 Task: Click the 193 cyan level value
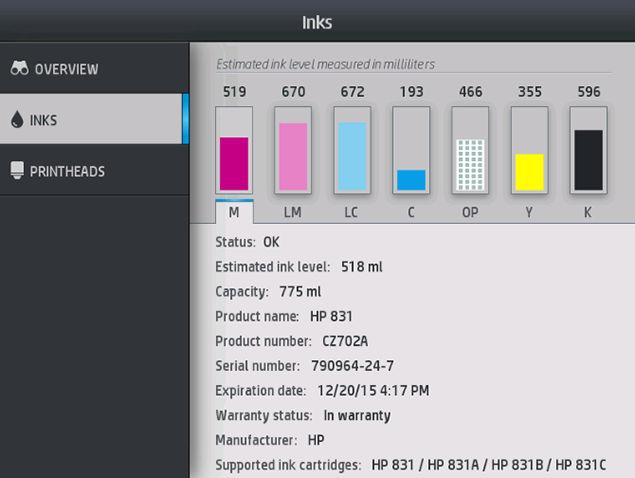coord(411,92)
